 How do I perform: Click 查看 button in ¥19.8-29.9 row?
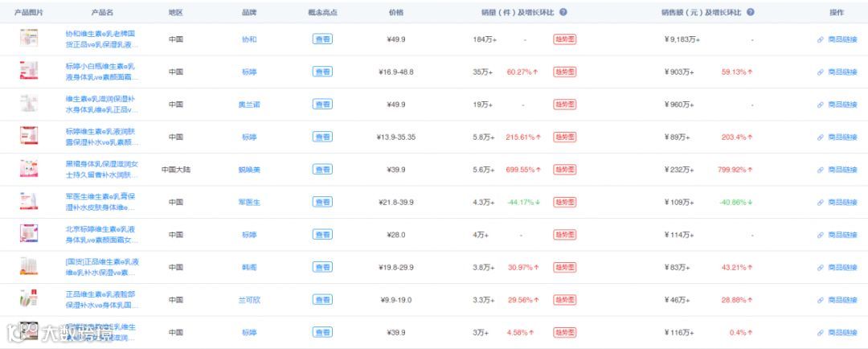click(x=323, y=267)
